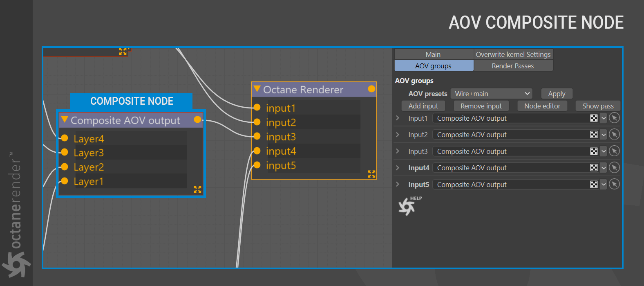The image size is (644, 286).
Task: Click the Input1 picker arrow circle icon
Action: pos(614,118)
